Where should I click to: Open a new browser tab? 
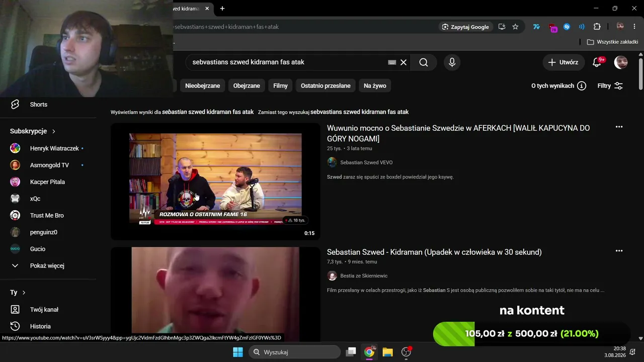[222, 9]
